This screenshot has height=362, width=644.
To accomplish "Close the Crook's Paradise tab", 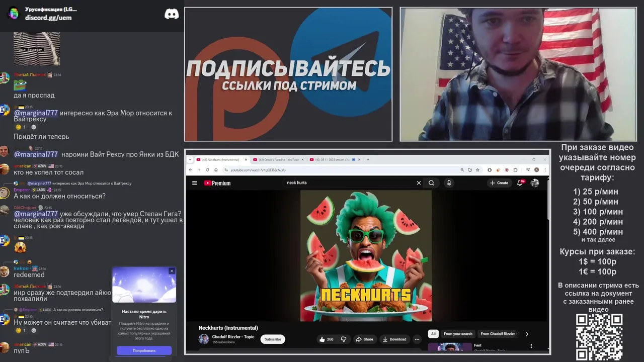I will [303, 159].
